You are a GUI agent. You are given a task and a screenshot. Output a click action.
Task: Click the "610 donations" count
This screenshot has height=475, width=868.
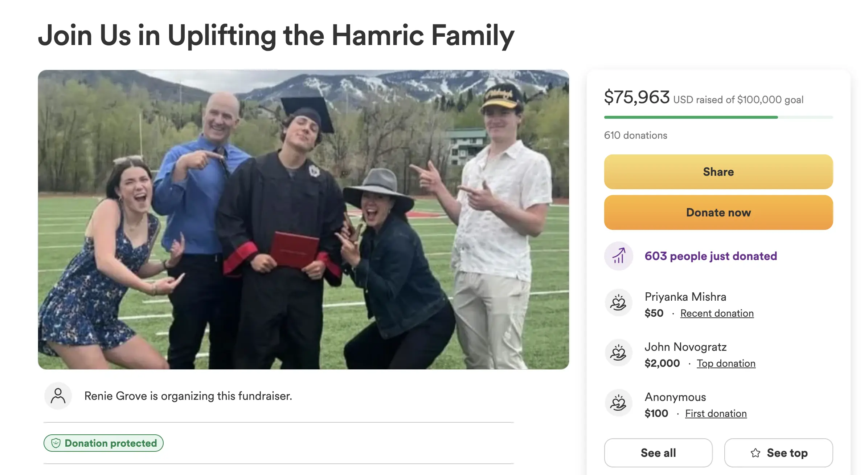pyautogui.click(x=635, y=135)
